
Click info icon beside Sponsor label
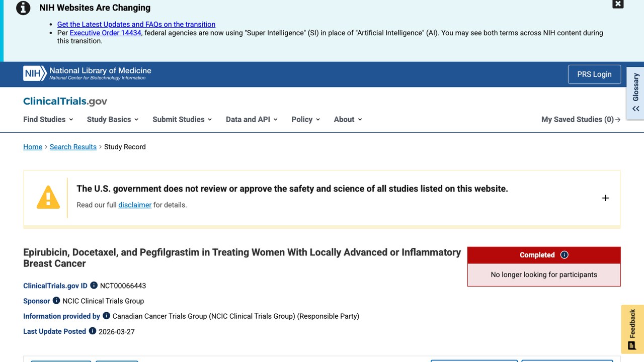point(56,301)
